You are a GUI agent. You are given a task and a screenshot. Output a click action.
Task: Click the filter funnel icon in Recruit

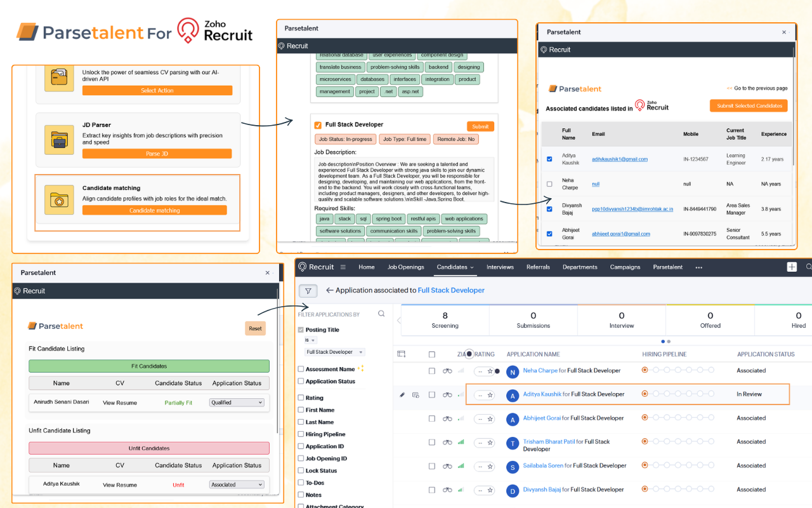click(x=308, y=291)
